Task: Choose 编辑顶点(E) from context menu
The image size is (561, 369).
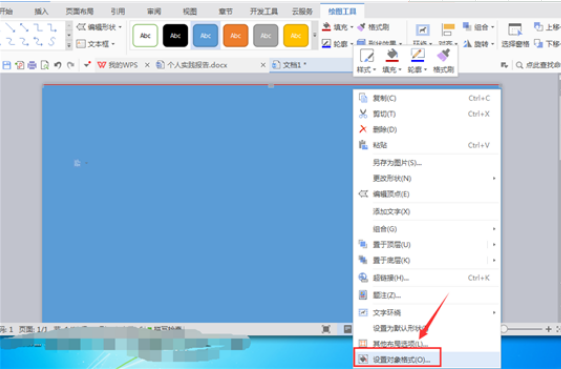Action: point(427,194)
